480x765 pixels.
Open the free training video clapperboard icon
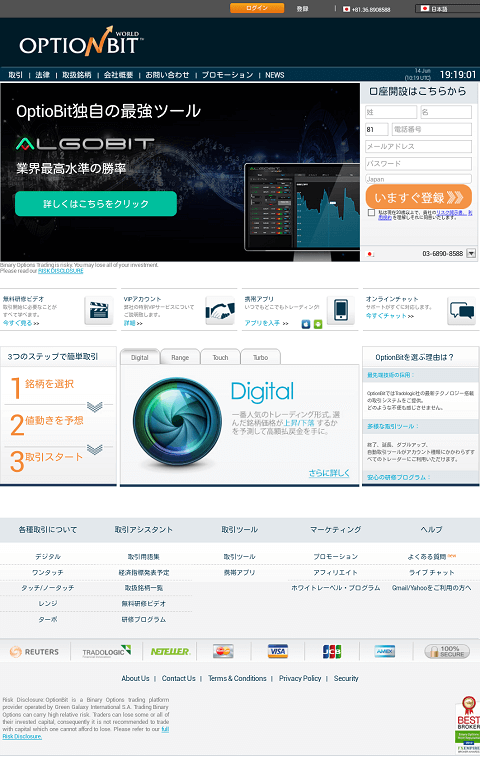point(99,310)
